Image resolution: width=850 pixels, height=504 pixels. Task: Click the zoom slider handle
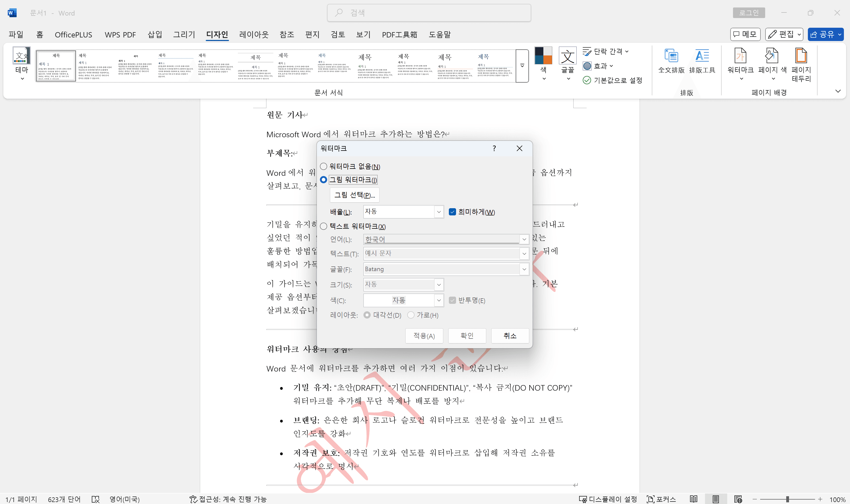[787, 499]
